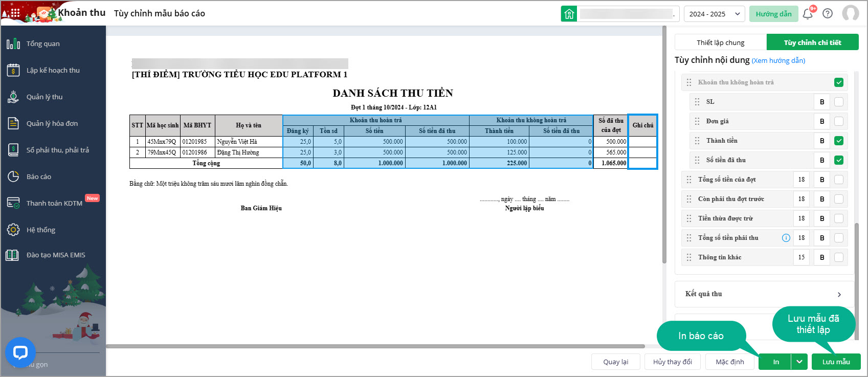Click drag handle of Khoản thu không hoàn trả
Viewport: 868px width, 377px height.
[x=689, y=82]
